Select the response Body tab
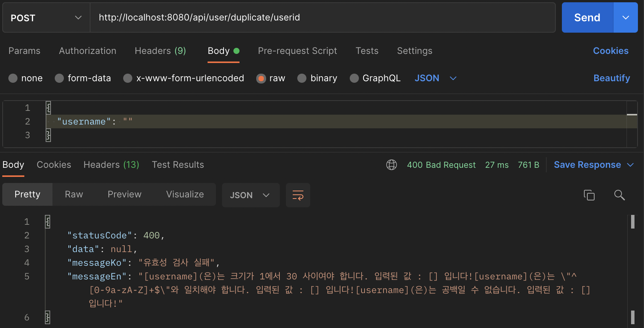Image resolution: width=644 pixels, height=328 pixels. [13, 165]
